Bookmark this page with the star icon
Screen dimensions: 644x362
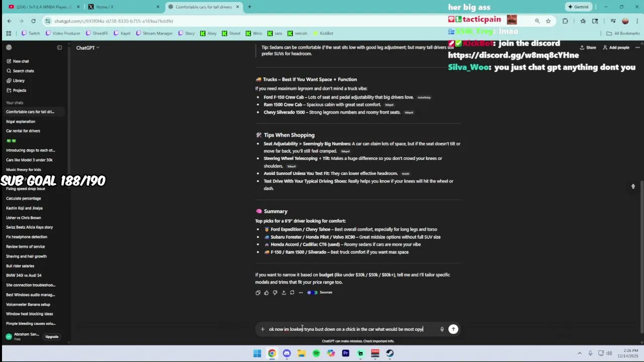(548, 21)
